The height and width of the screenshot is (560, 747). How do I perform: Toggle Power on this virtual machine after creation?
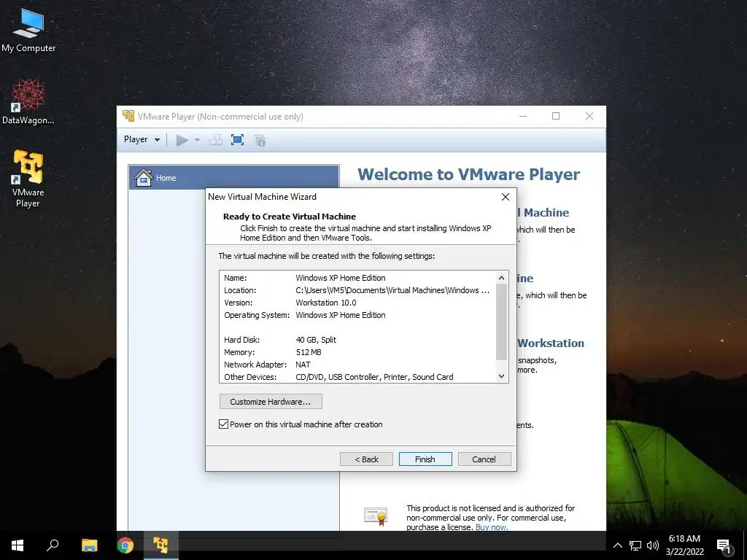click(223, 424)
